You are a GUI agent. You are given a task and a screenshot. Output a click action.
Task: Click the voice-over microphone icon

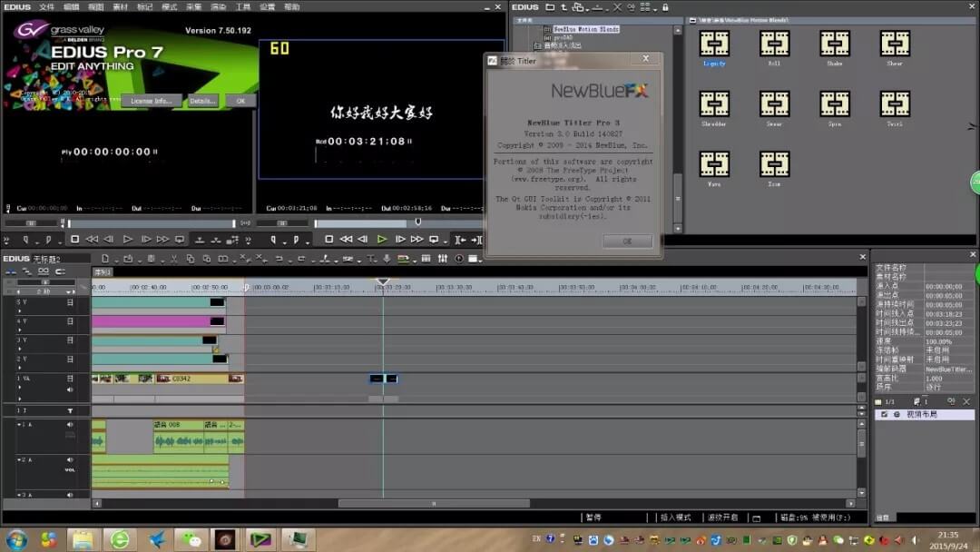click(x=387, y=259)
